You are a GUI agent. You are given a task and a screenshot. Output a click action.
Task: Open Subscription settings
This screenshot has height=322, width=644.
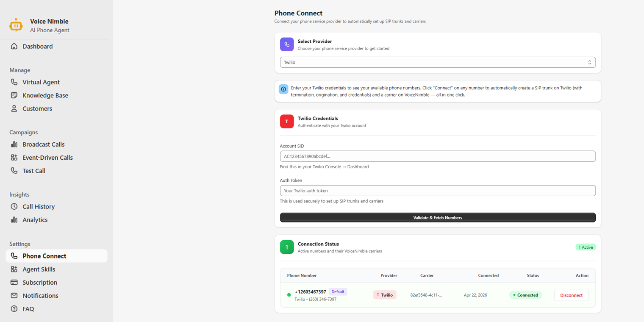point(56,282)
